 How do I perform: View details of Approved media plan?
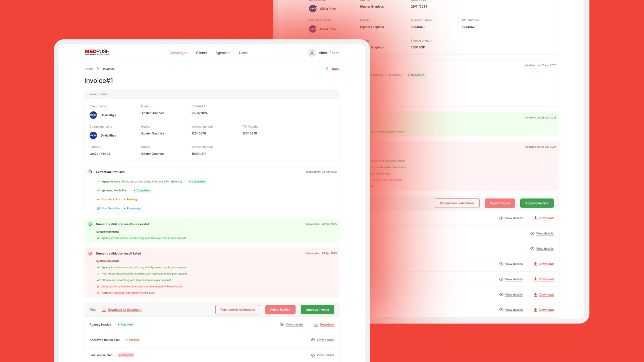click(325, 340)
